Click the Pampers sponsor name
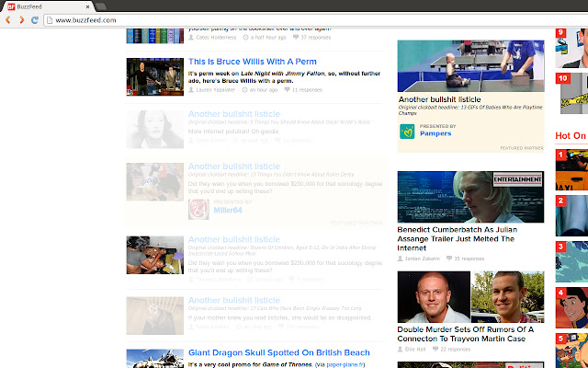 435,133
